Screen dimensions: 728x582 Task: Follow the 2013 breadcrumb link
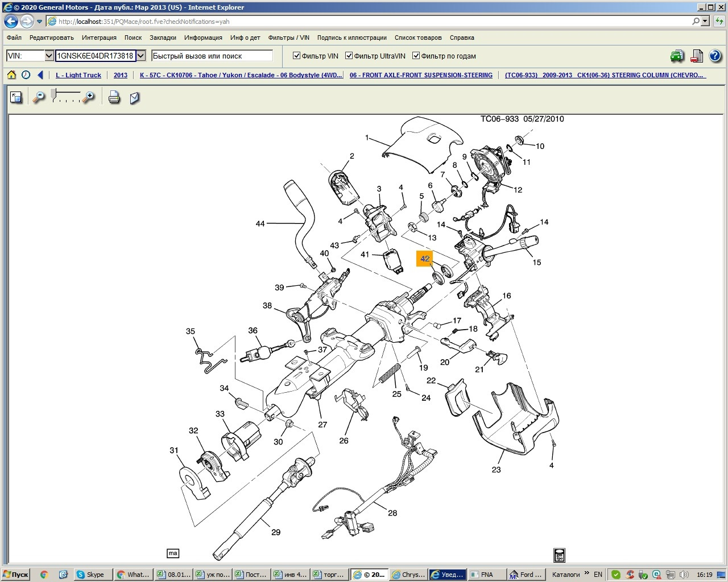click(x=121, y=75)
